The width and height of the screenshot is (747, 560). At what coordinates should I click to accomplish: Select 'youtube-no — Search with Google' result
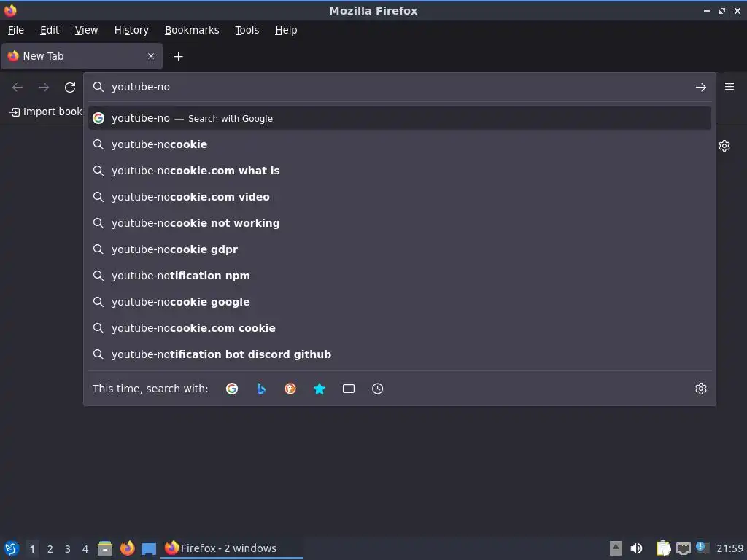tap(399, 118)
